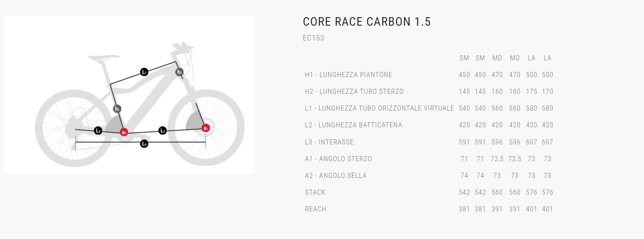This screenshot has height=239, width=644.
Task: Select the 175 value in the H2 row
Action: click(x=532, y=91)
